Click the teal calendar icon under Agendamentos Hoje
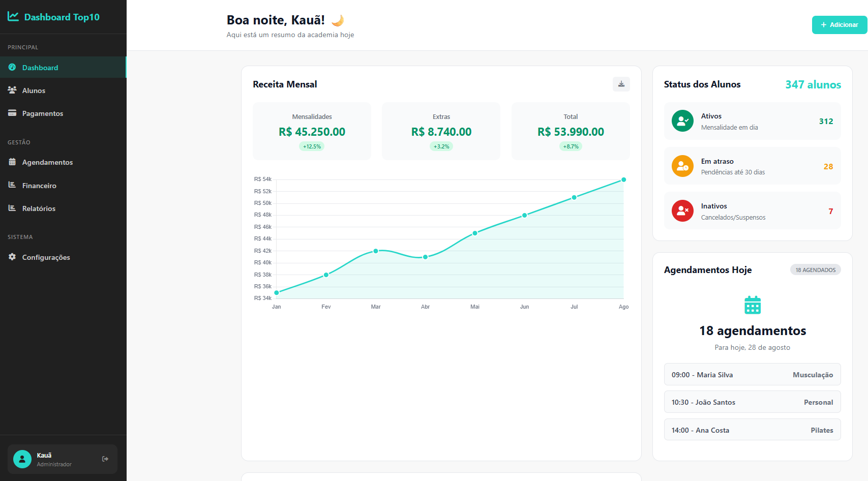868x481 pixels. (752, 305)
